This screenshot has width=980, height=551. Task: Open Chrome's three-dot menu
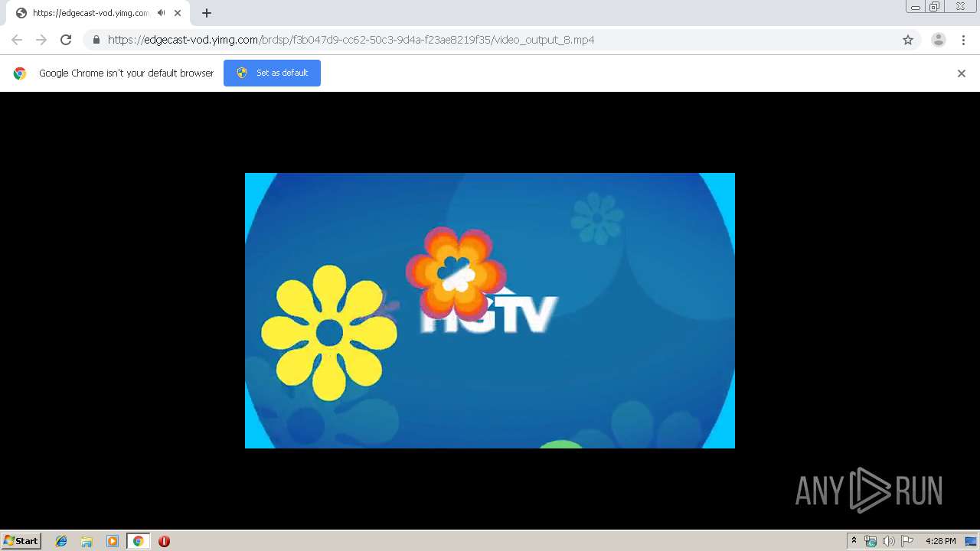(963, 40)
